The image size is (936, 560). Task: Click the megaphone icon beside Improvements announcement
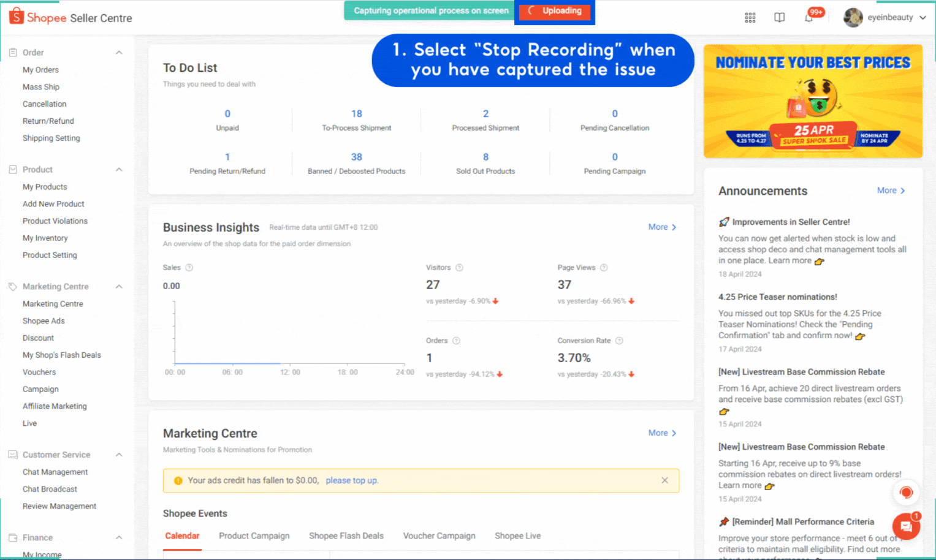724,221
